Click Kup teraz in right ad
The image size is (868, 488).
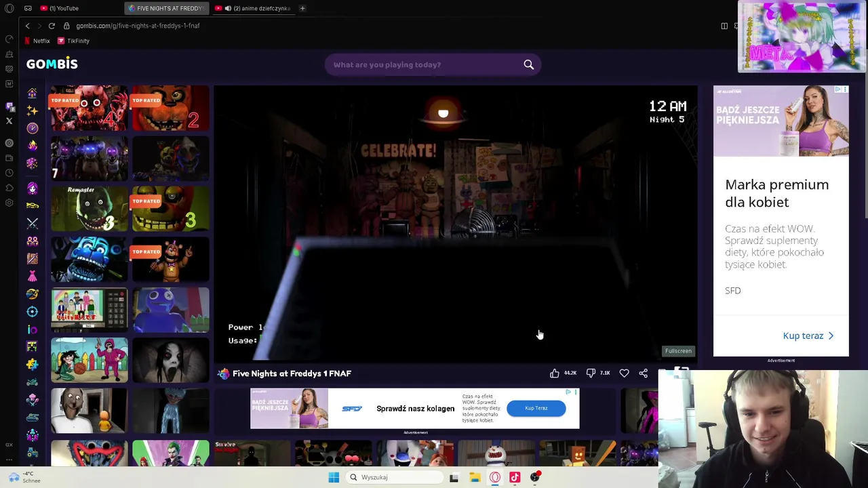point(808,335)
